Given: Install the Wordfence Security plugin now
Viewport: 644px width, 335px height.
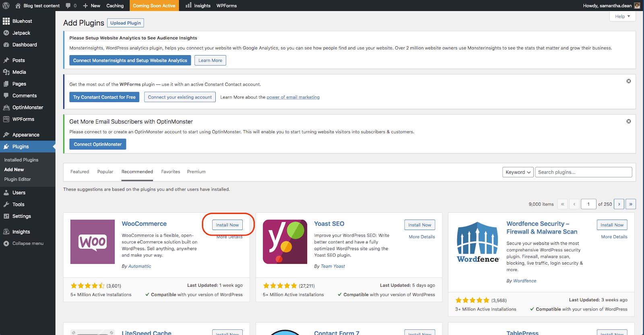Looking at the screenshot, I should (x=612, y=225).
